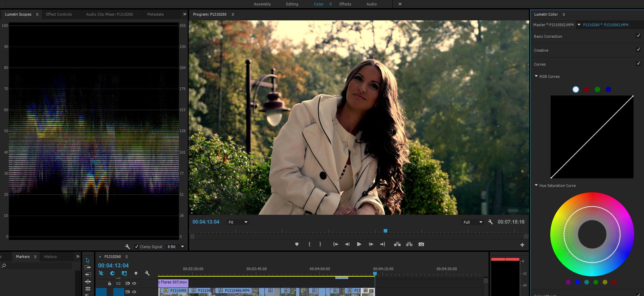Expand the Creative section
This screenshot has height=296, width=644.
tap(541, 50)
